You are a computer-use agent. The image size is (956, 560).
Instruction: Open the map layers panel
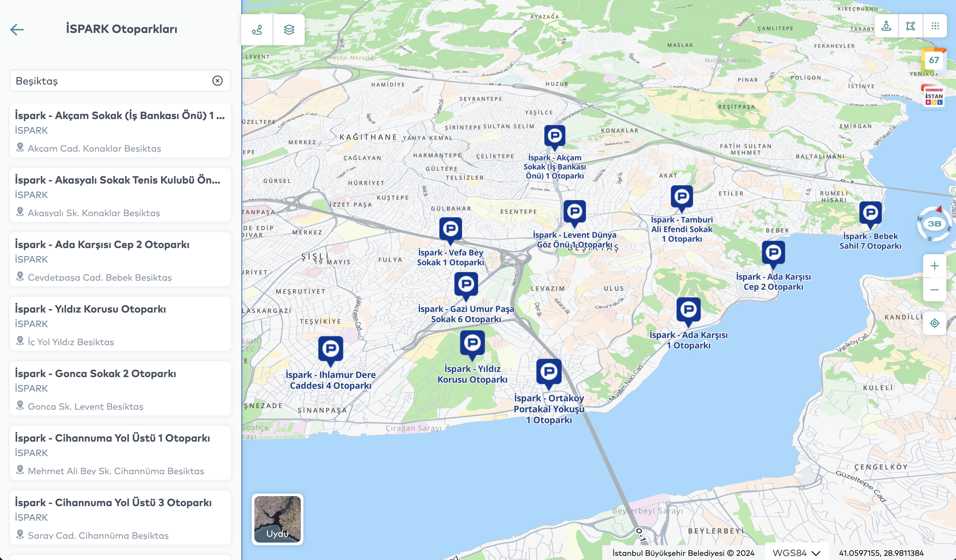pos(289,30)
